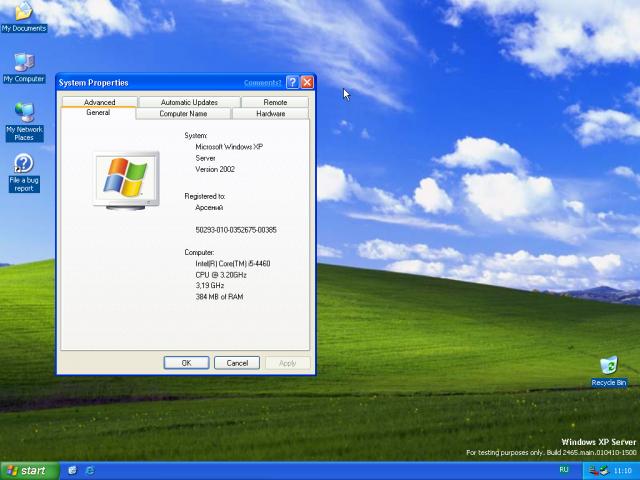This screenshot has height=480, width=640.
Task: Close the System Properties dialog
Action: click(x=307, y=82)
